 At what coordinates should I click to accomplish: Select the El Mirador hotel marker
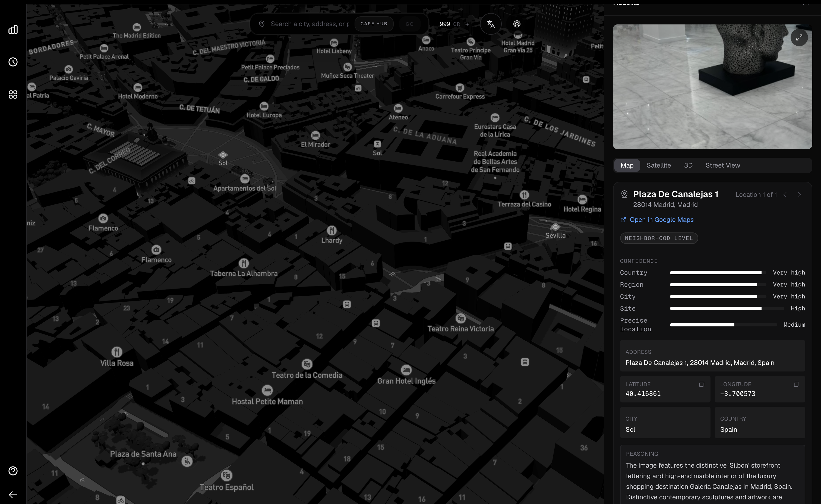tap(315, 135)
